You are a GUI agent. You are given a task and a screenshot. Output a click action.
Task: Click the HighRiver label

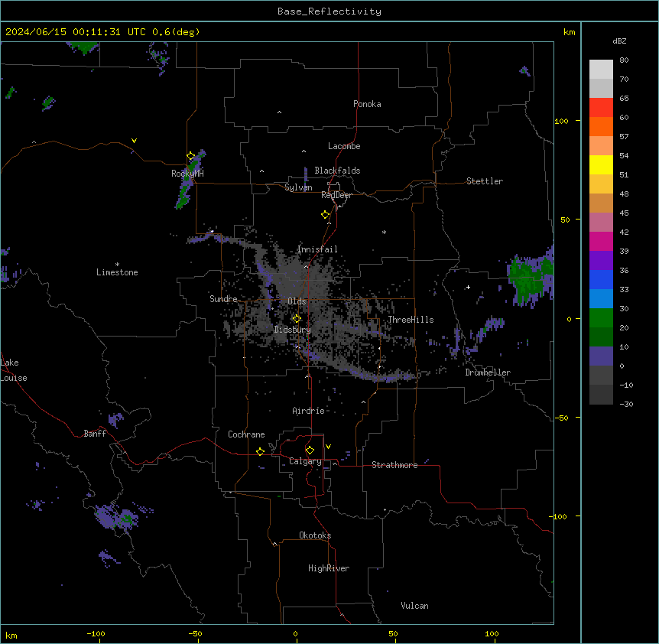tap(329, 568)
